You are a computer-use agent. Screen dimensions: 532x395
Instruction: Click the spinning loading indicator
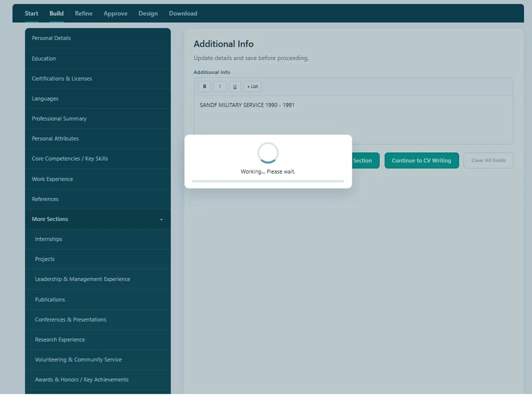(x=268, y=153)
